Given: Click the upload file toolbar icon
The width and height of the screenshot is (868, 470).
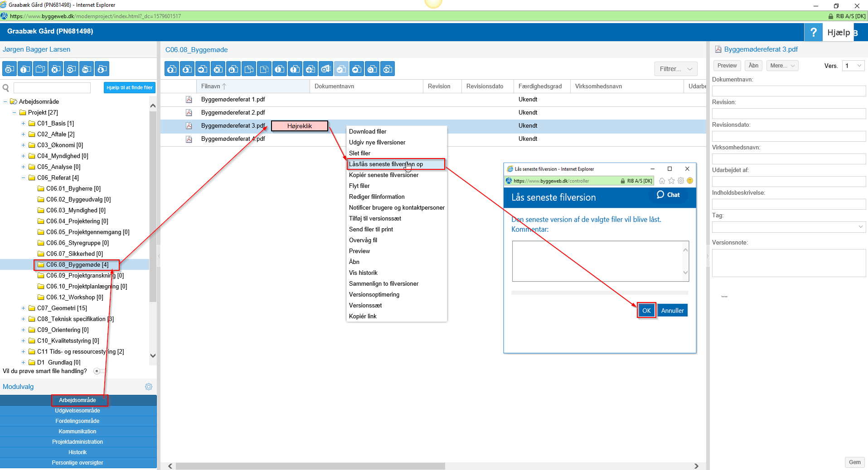Looking at the screenshot, I should [172, 69].
